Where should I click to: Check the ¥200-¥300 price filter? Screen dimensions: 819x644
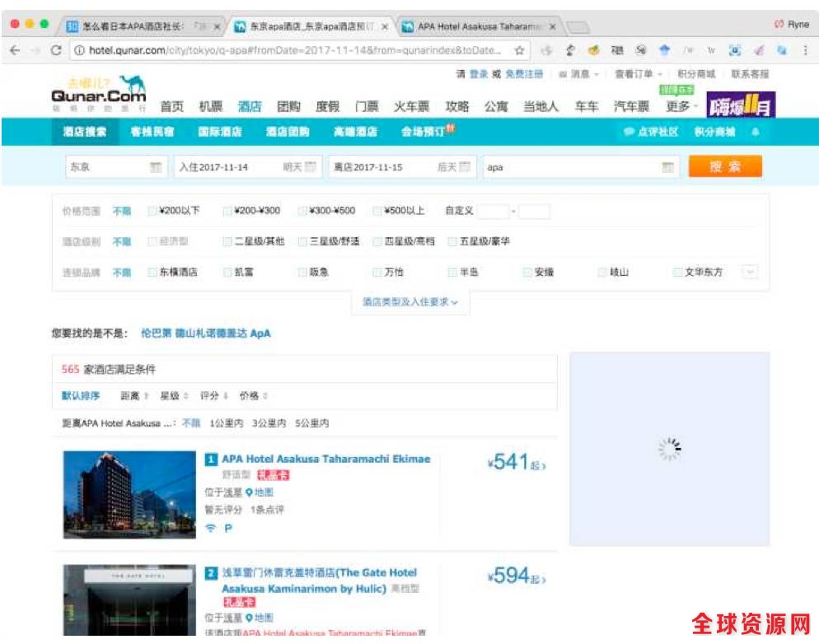[227, 211]
